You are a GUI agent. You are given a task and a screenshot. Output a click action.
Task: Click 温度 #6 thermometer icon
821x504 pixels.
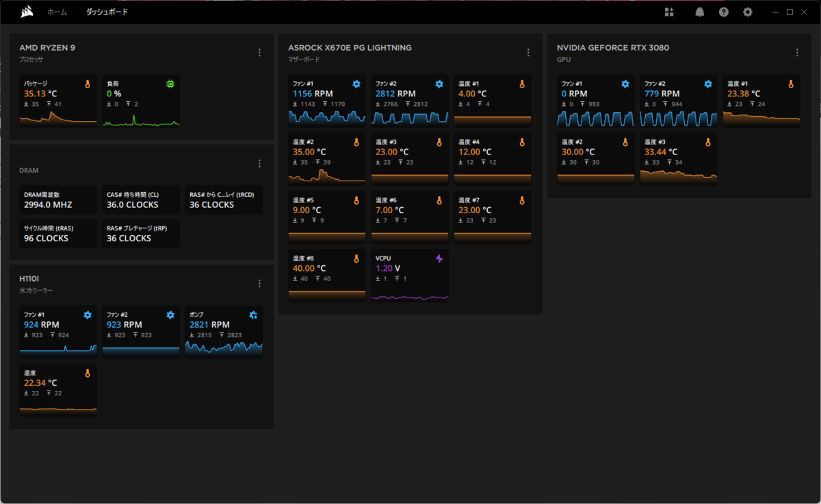[x=439, y=200]
